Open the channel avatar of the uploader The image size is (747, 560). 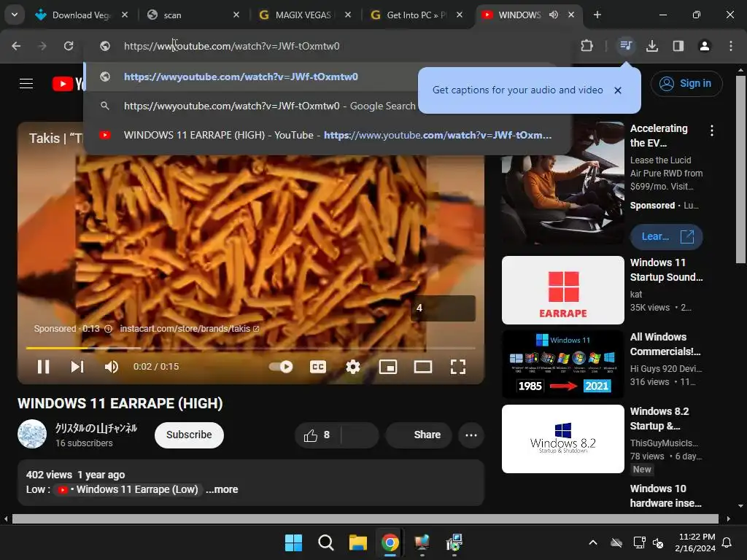32,435
